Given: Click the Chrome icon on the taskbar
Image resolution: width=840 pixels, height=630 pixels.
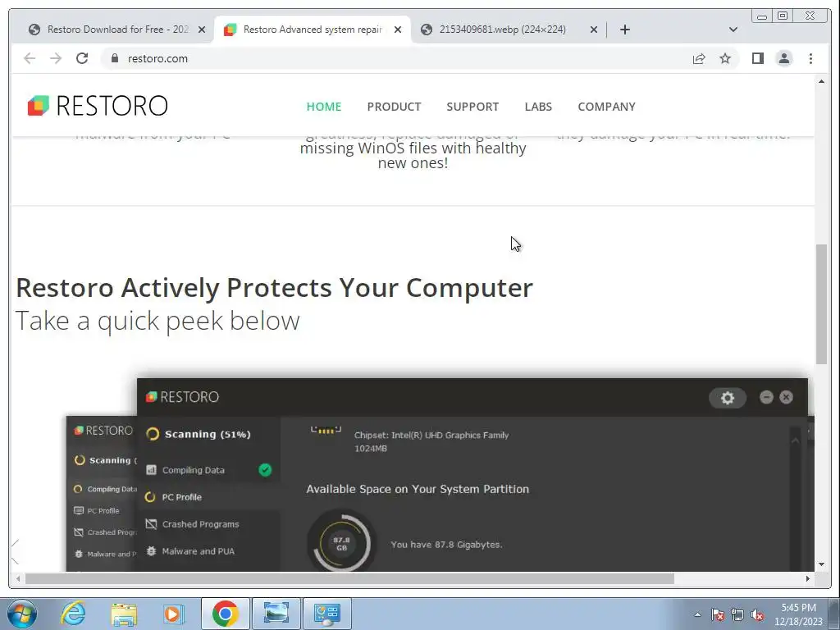Looking at the screenshot, I should click(x=225, y=614).
